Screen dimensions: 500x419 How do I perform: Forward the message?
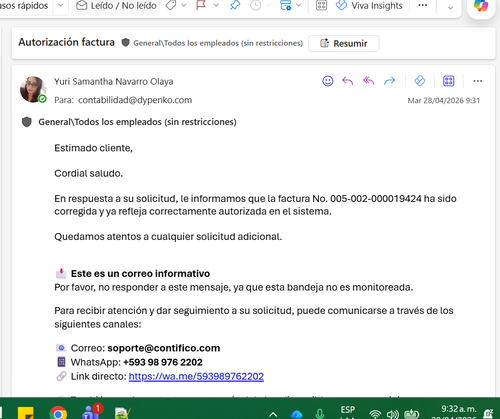(389, 81)
